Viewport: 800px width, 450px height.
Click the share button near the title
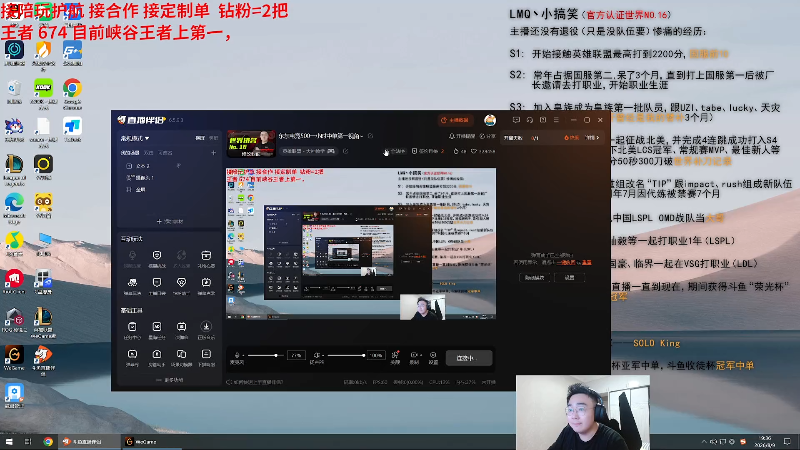pos(488,136)
